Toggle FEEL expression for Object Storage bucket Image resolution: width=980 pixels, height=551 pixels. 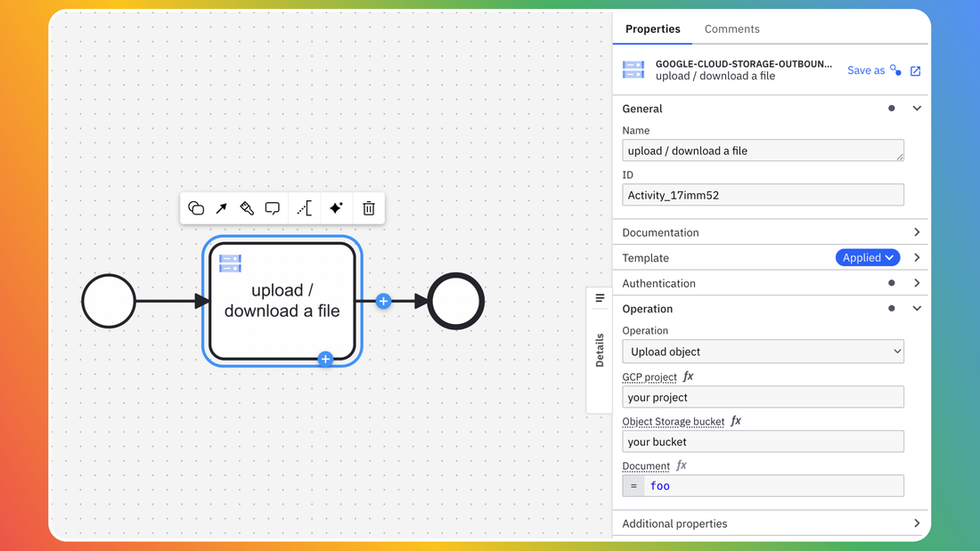click(x=736, y=420)
